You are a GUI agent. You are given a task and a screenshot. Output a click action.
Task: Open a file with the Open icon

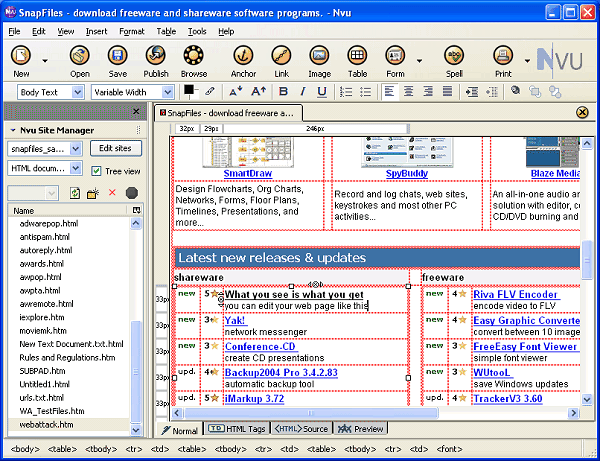pyautogui.click(x=80, y=55)
